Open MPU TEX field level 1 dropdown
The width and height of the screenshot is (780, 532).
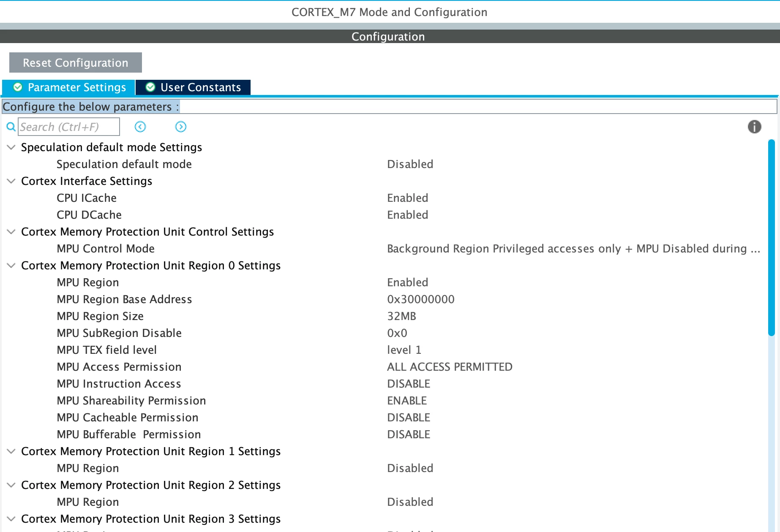404,350
